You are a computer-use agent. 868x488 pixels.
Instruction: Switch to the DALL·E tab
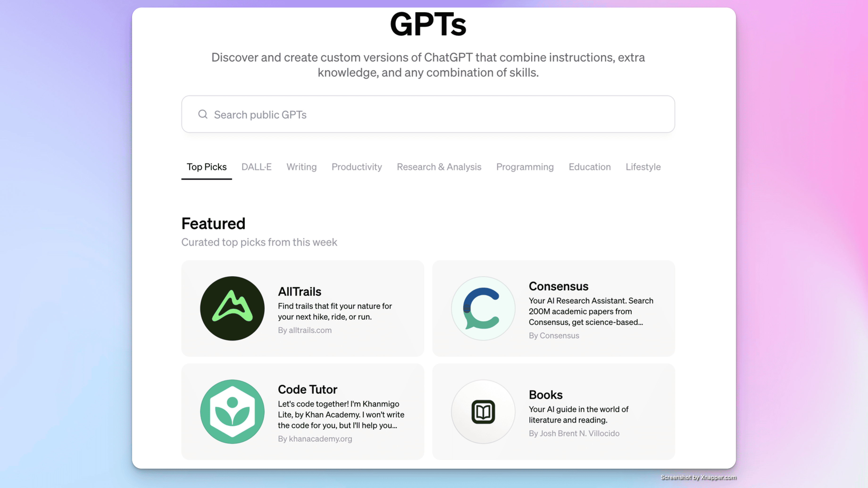pos(256,167)
